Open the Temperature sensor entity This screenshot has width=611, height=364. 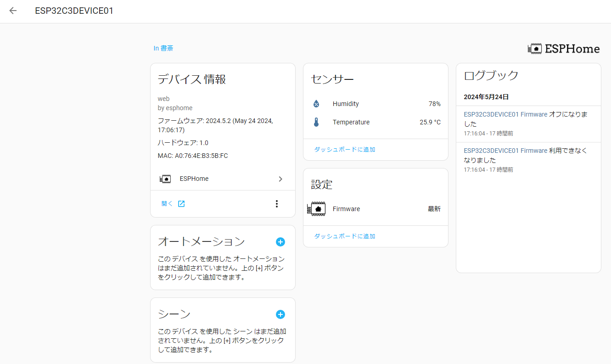pyautogui.click(x=376, y=123)
